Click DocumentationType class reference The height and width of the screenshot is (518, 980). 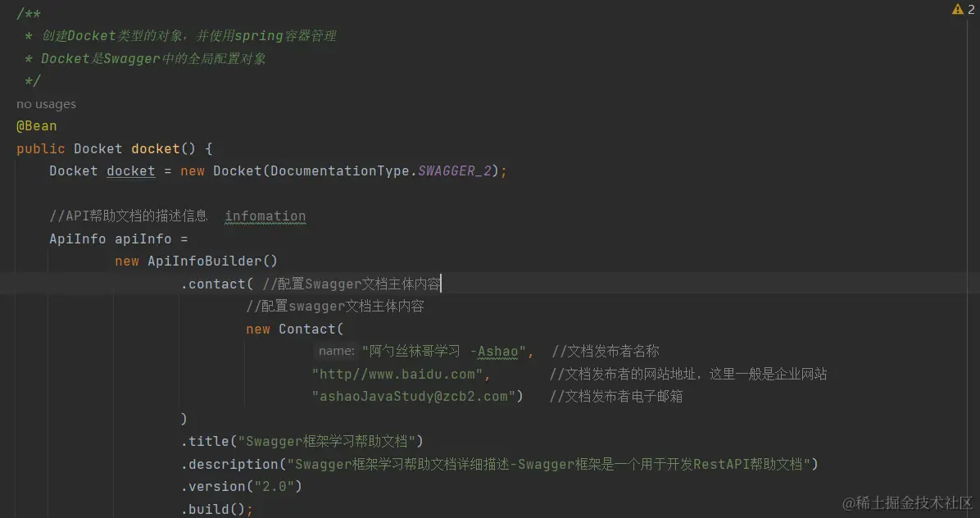340,171
